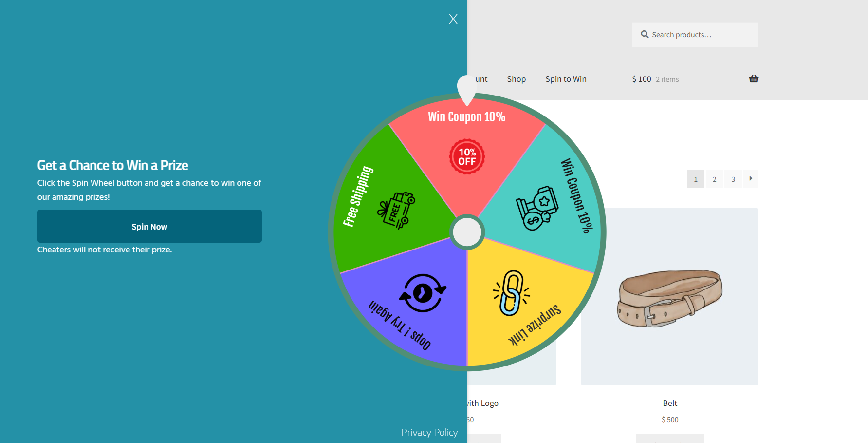
Task: Close the spin wheel popup
Action: pyautogui.click(x=453, y=19)
